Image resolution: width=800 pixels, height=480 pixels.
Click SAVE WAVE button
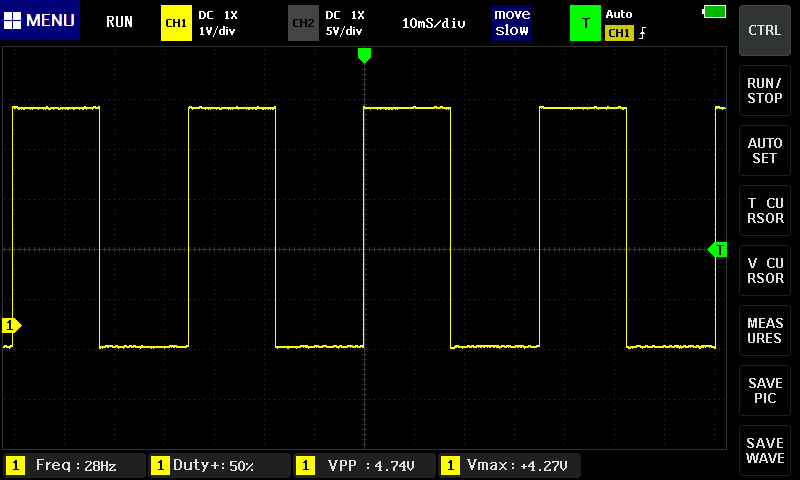tap(764, 450)
